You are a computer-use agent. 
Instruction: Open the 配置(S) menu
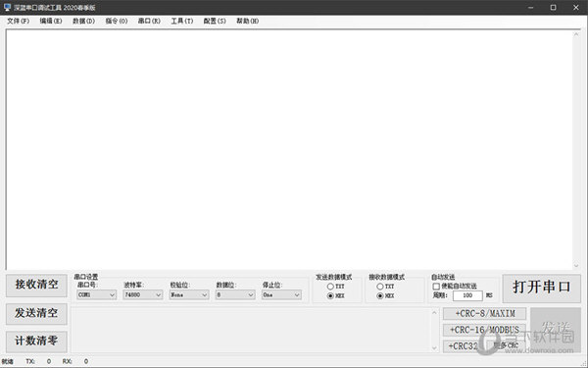click(215, 21)
